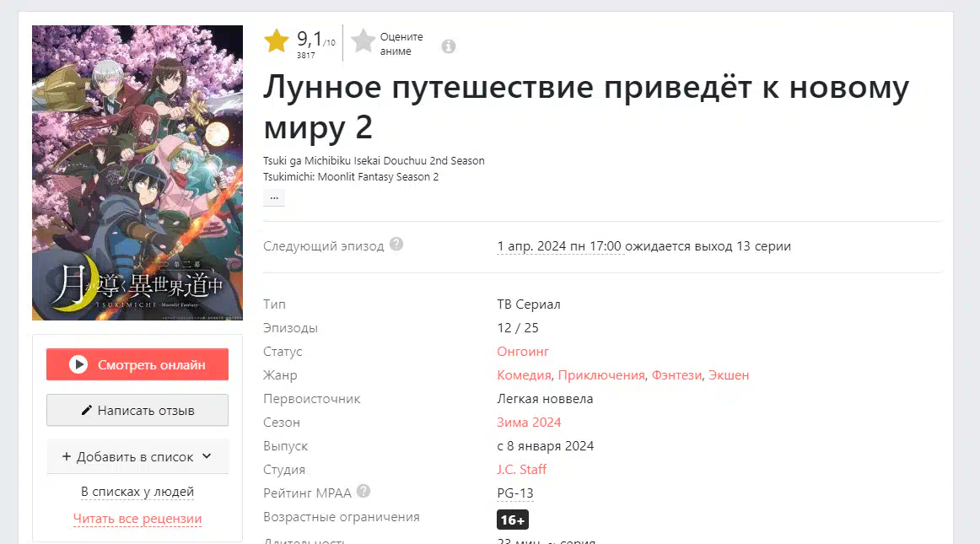Click the yellow rating star icon
Image resolution: width=980 pixels, height=544 pixels.
point(277,41)
